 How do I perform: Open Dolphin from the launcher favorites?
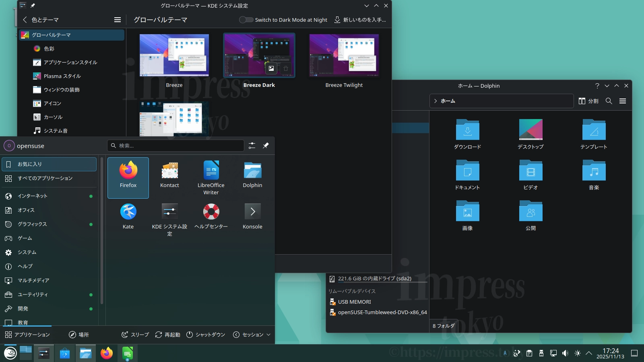252,178
